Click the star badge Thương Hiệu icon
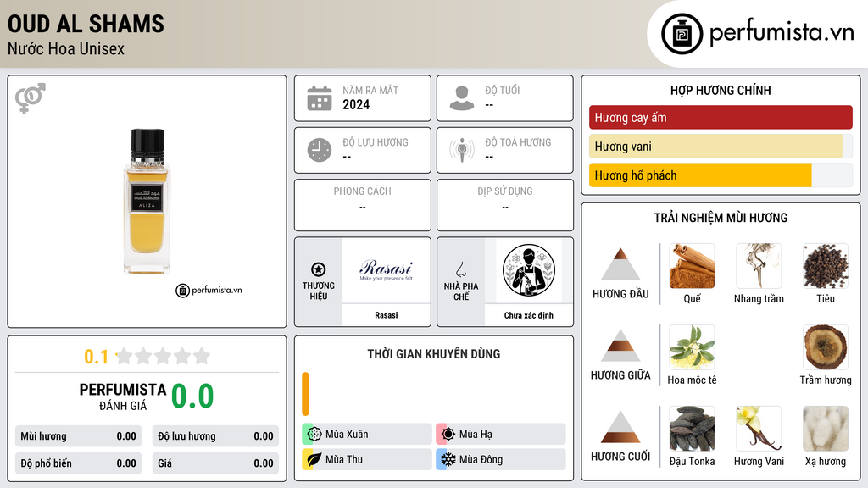The image size is (868, 488). (x=319, y=269)
